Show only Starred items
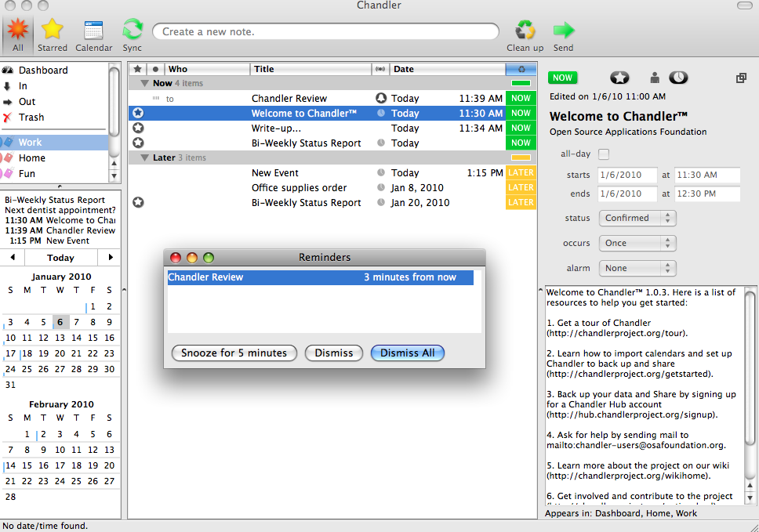 pyautogui.click(x=53, y=34)
